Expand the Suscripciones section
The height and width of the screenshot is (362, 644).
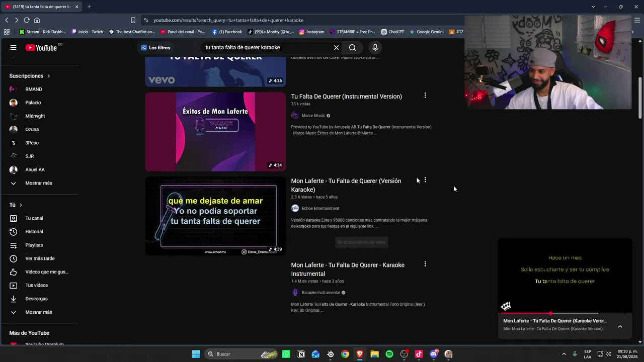point(30,76)
